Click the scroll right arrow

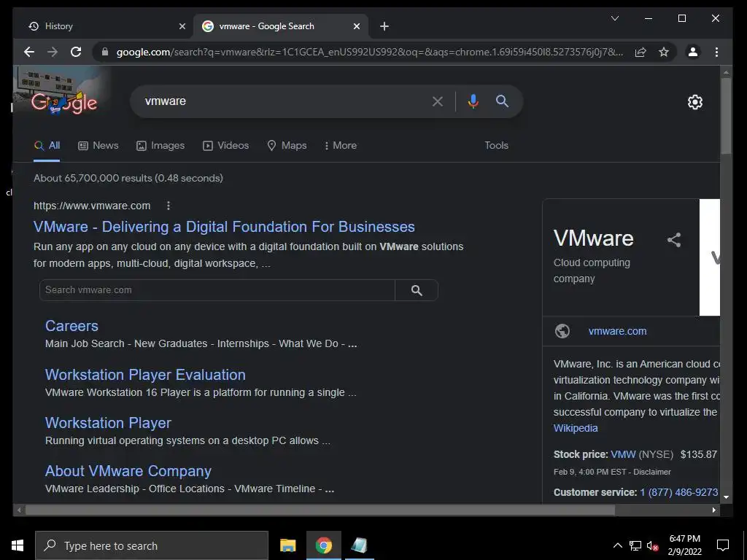pyautogui.click(x=713, y=510)
